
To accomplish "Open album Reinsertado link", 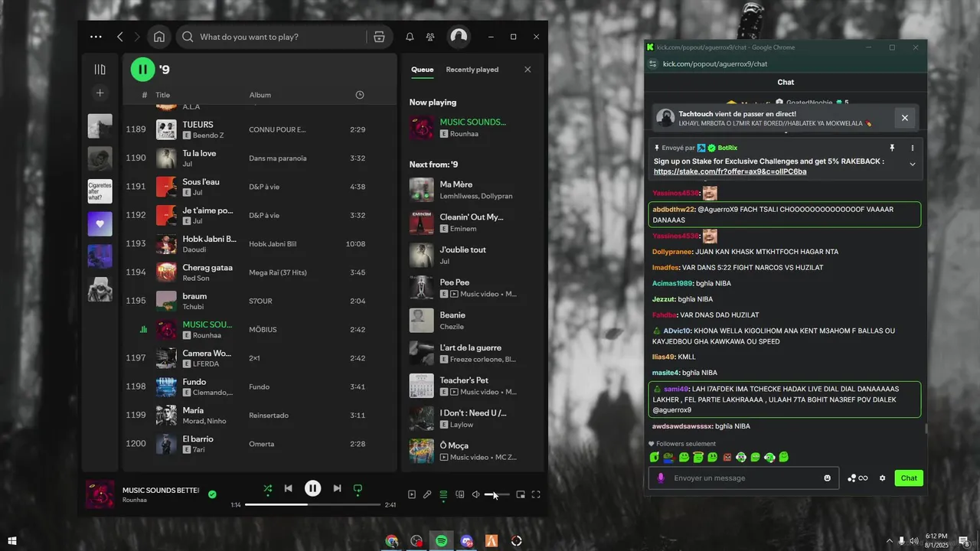I will (x=269, y=416).
